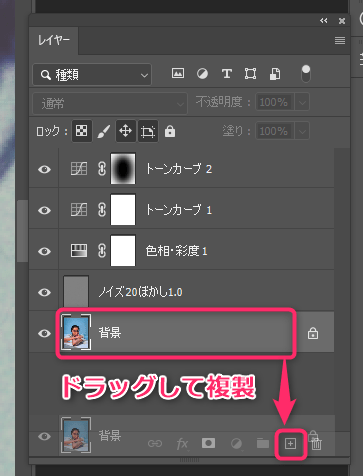Select the トーンカーブ 2 layer mask thumbnail
This screenshot has height=476, width=363.
[x=123, y=169]
